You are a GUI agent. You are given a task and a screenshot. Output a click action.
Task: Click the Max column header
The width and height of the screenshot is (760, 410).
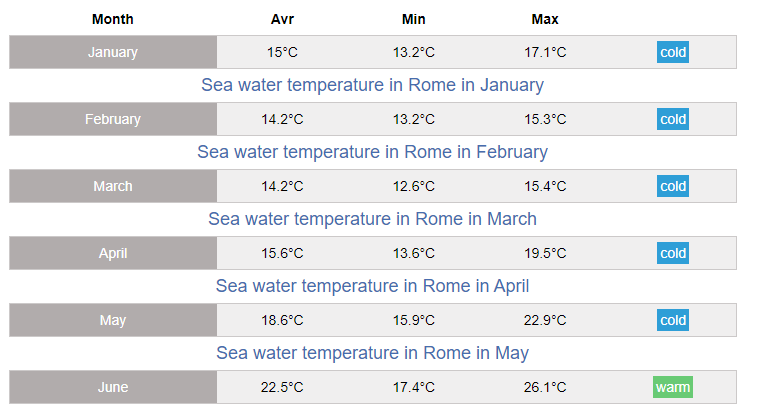tap(545, 19)
